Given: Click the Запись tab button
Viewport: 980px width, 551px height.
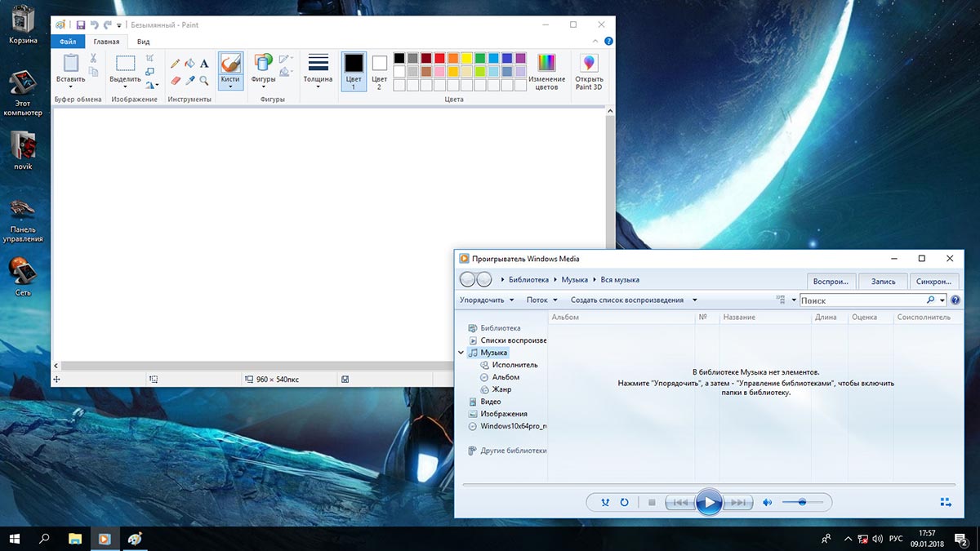Looking at the screenshot, I should click(883, 282).
